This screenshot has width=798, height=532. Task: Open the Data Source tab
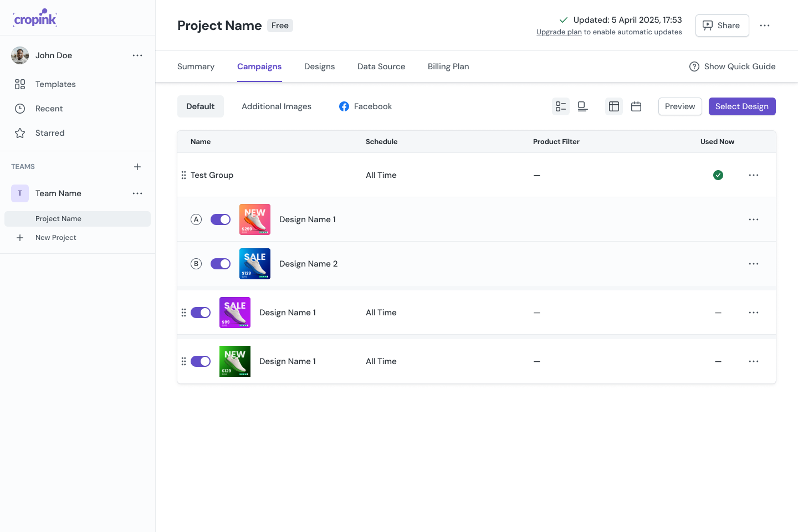[x=381, y=66]
